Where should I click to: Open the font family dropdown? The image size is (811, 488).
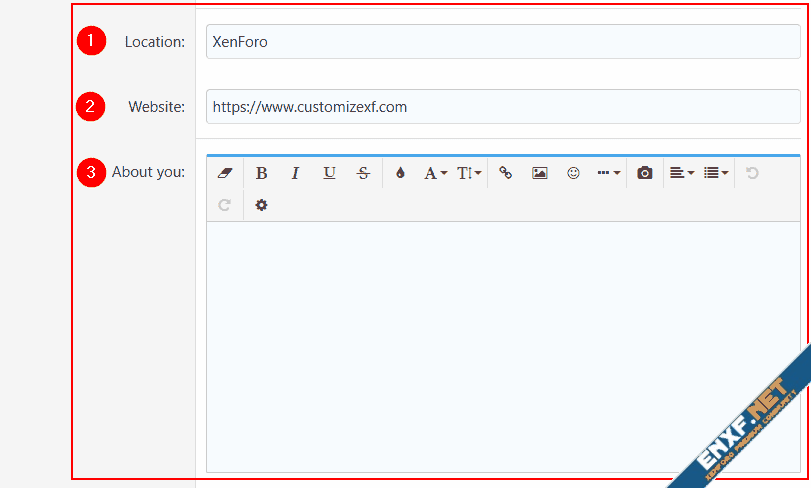(x=435, y=173)
